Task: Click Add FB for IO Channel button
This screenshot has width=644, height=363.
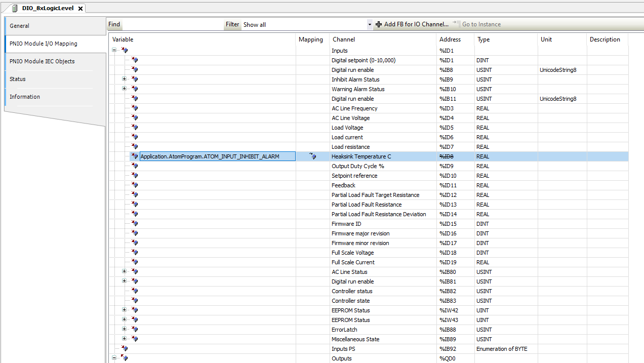Action: coord(412,24)
